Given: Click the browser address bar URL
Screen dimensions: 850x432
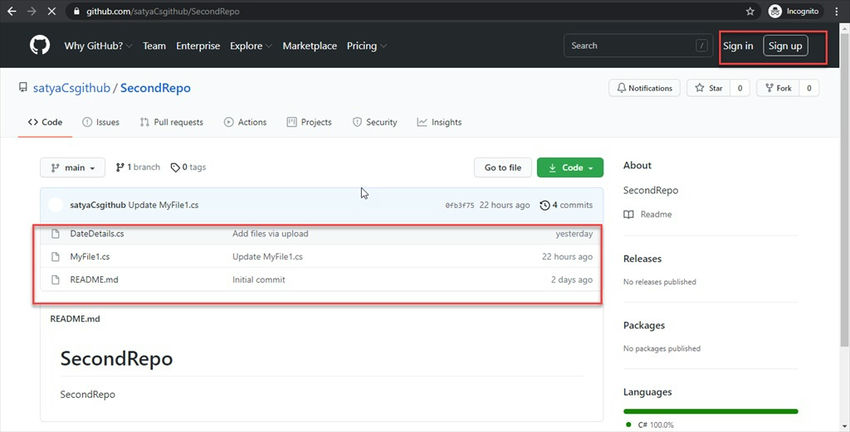Looking at the screenshot, I should [163, 11].
